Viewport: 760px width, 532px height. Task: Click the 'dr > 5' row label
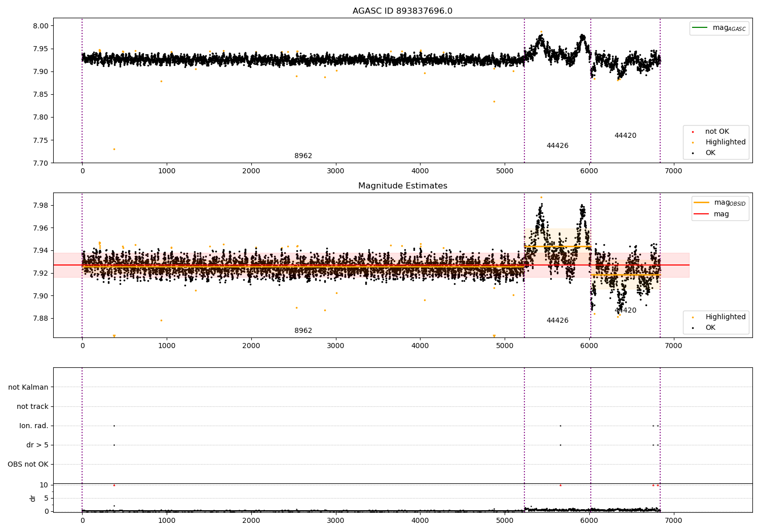click(37, 445)
